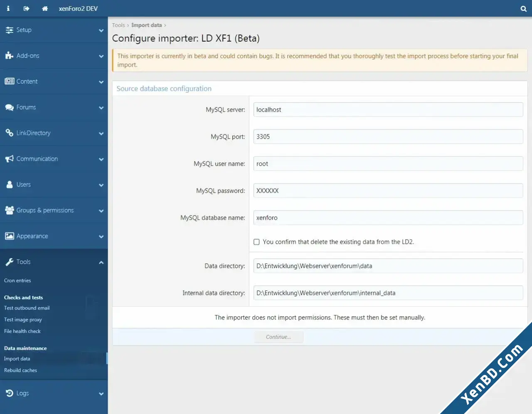532x414 pixels.
Task: Click the Checks and tests heading
Action: click(23, 297)
